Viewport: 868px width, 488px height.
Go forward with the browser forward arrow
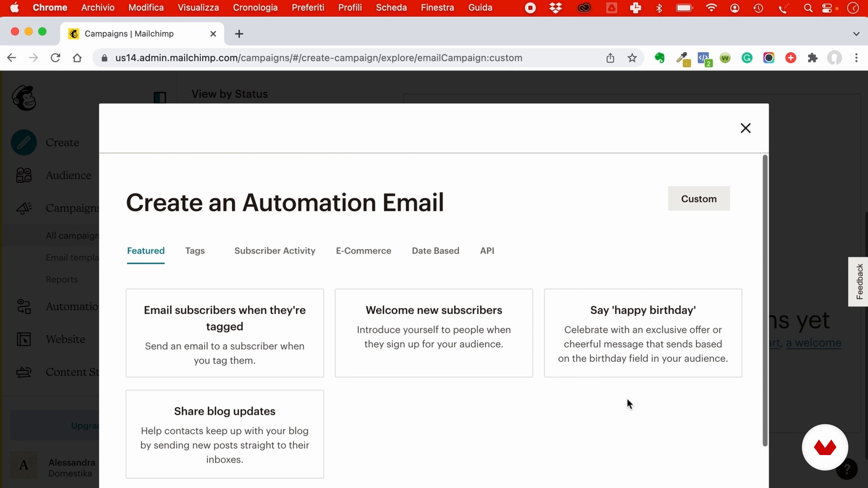point(33,58)
